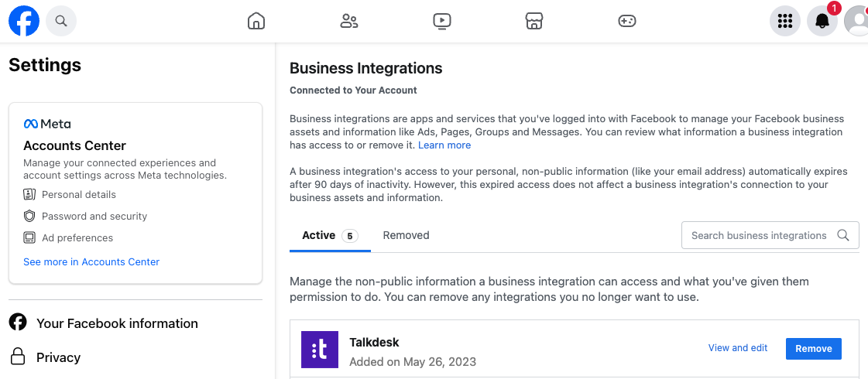Follow the Learn more link
The height and width of the screenshot is (379, 868).
click(x=444, y=145)
